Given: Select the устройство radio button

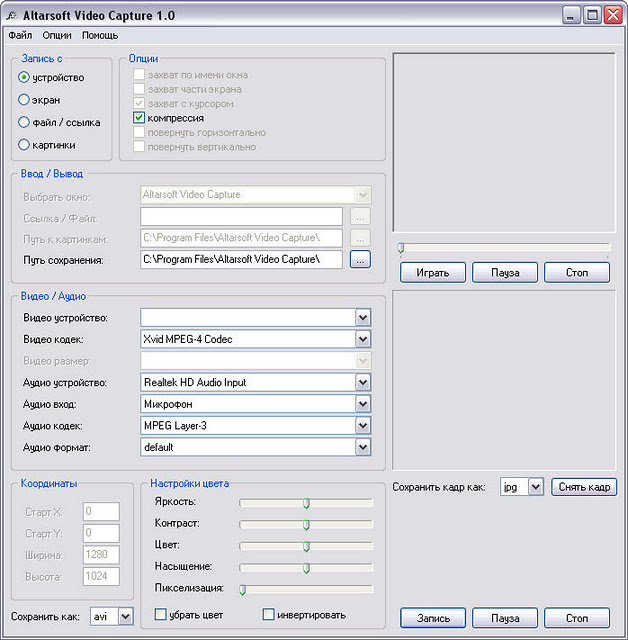Looking at the screenshot, I should point(24,77).
